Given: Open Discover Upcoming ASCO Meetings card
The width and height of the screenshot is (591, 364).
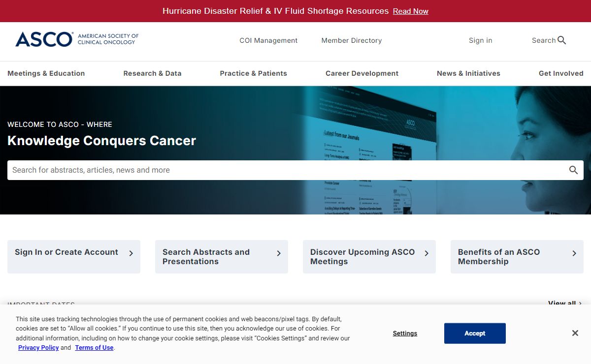Looking at the screenshot, I should 369,257.
